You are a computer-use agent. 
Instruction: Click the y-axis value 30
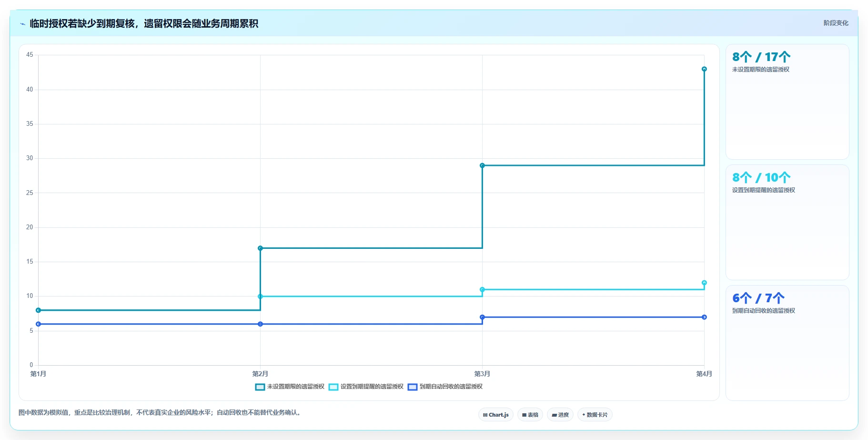click(30, 158)
